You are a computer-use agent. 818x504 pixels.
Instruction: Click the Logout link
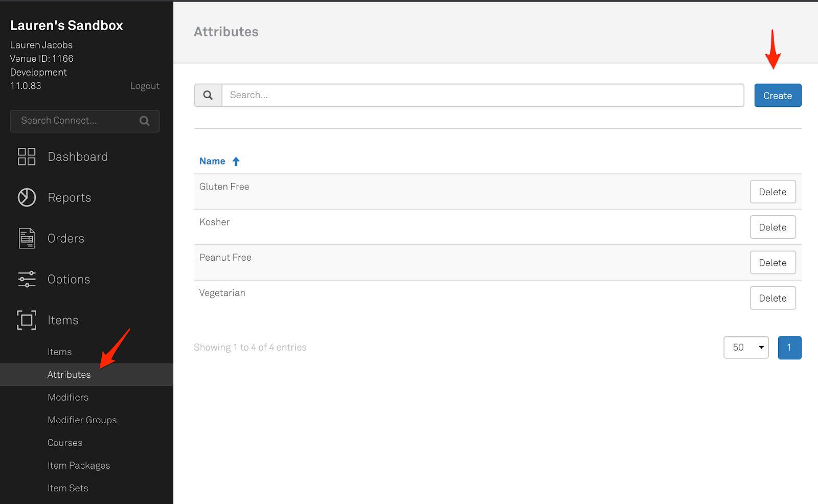click(x=145, y=86)
